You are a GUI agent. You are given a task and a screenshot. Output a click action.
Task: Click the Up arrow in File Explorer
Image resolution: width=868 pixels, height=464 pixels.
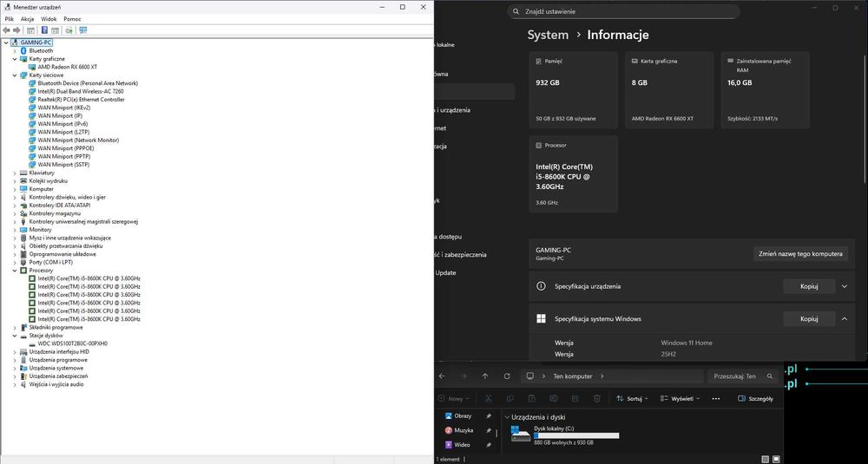click(x=485, y=376)
